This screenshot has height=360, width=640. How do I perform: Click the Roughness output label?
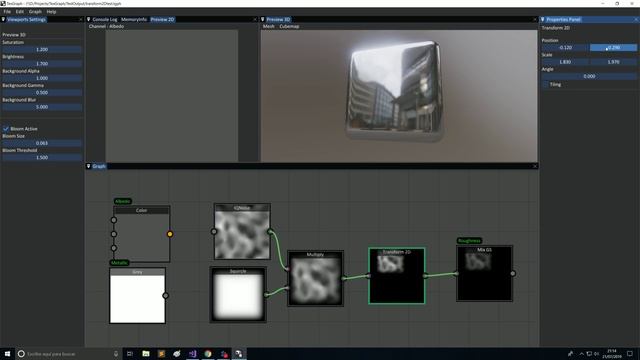(x=469, y=241)
